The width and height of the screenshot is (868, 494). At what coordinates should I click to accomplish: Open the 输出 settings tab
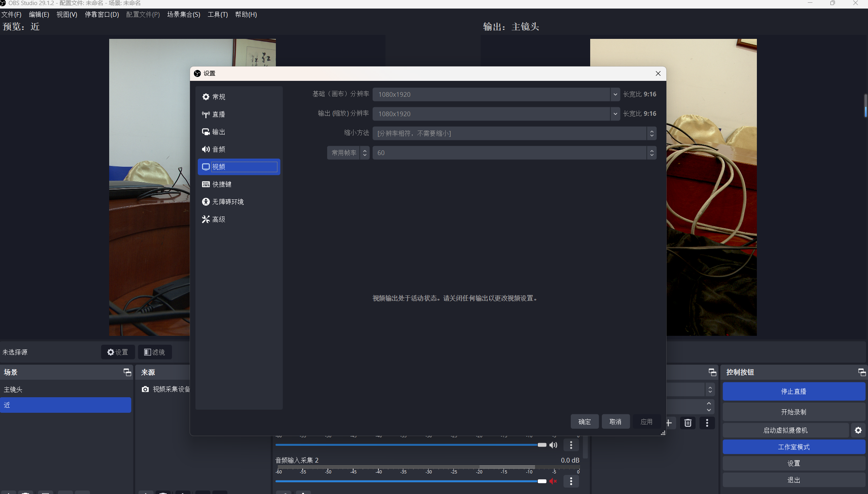[x=218, y=132]
